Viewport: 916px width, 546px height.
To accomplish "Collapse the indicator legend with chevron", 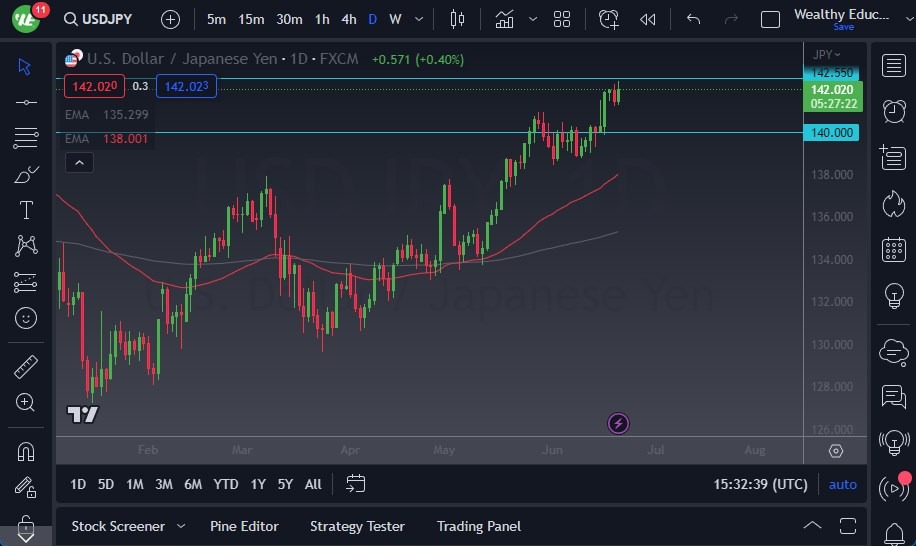I will [80, 163].
